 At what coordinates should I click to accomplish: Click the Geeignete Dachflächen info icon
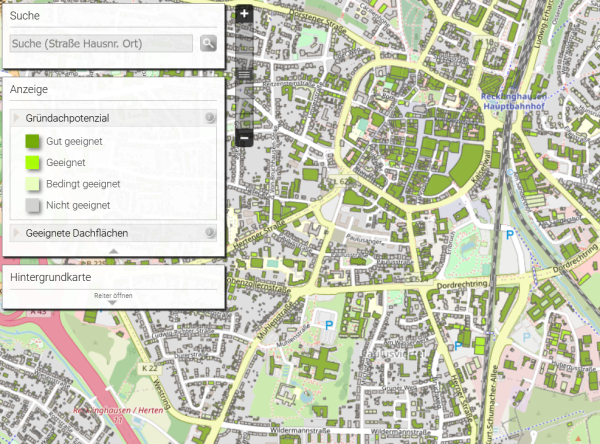[210, 233]
